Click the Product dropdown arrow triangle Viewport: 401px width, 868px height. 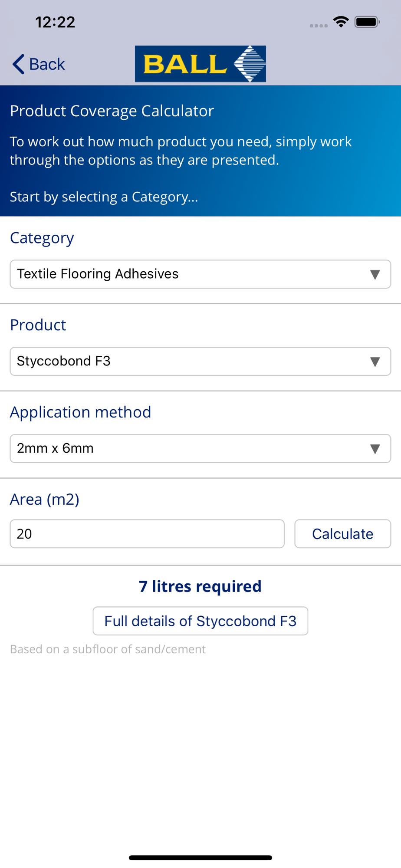375,362
